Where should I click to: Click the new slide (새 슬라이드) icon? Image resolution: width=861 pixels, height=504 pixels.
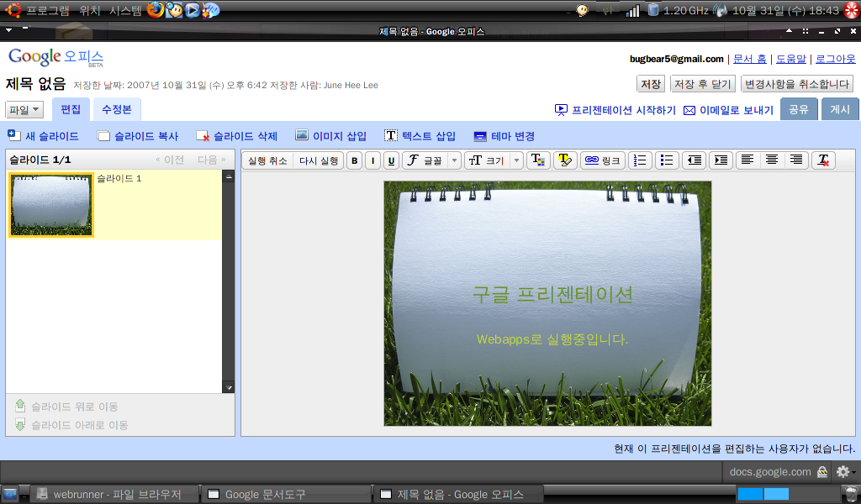coord(14,135)
